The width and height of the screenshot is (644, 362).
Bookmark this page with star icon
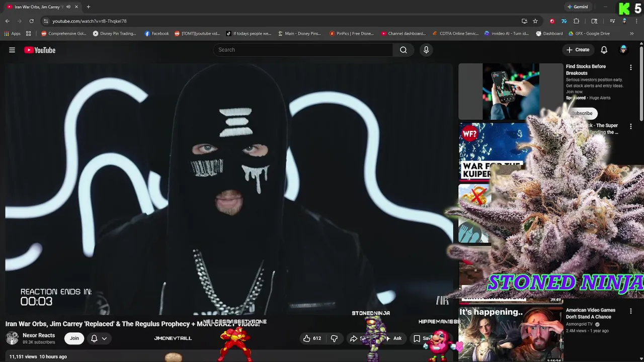pyautogui.click(x=535, y=21)
